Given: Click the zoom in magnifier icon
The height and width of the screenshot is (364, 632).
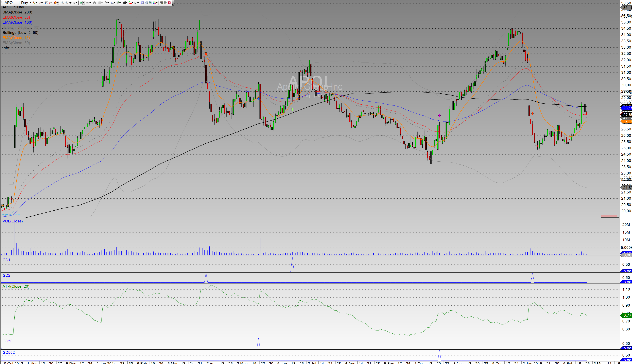Looking at the screenshot, I should pos(62,3).
